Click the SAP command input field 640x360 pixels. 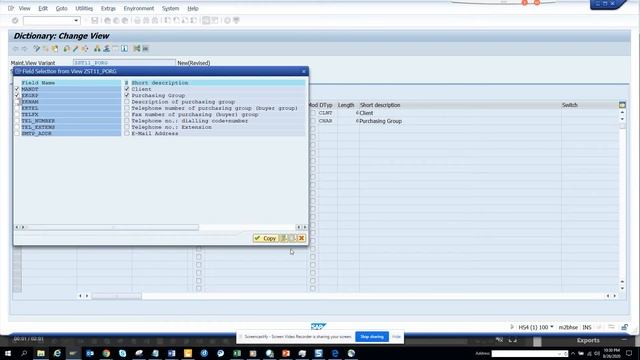[x=51, y=20]
